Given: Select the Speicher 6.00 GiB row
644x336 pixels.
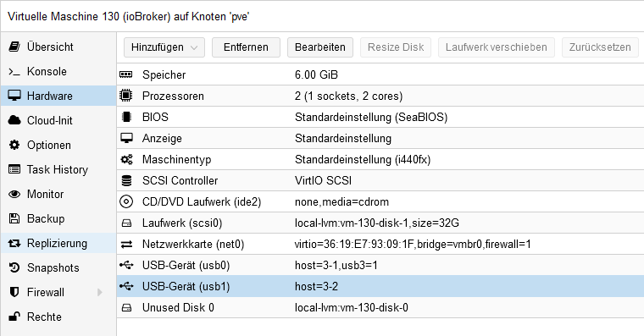Looking at the screenshot, I should coord(380,74).
